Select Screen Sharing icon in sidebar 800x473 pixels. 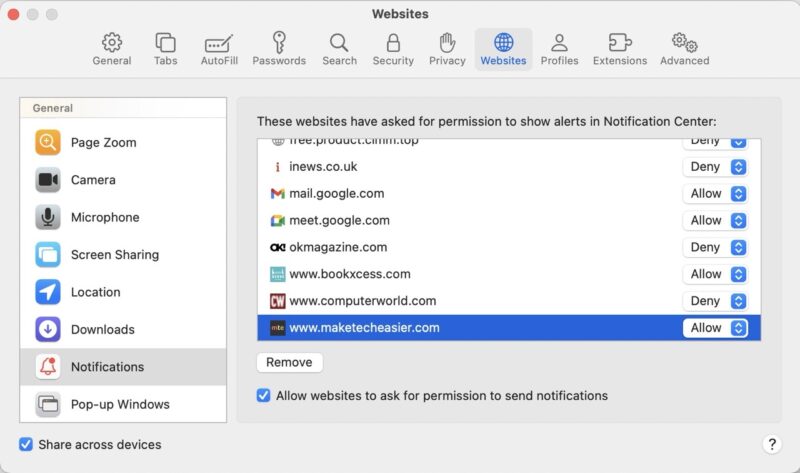pos(47,254)
